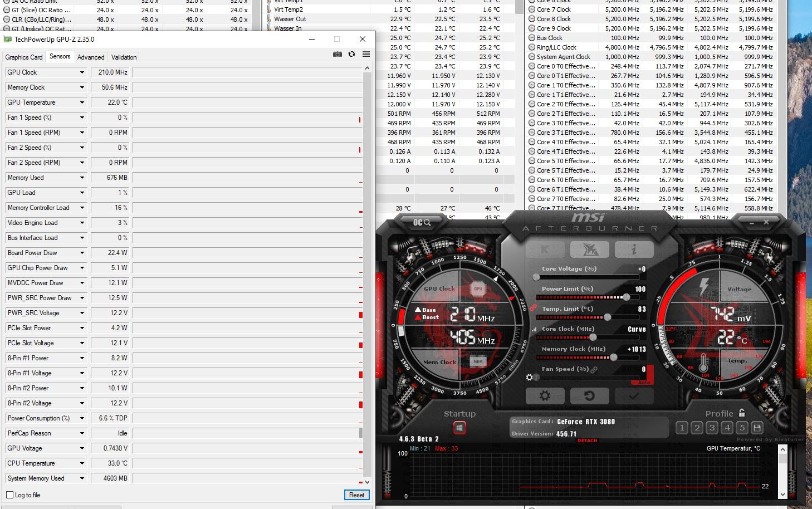
Task: Click the System Agent Clock row in HWiNFO
Action: coord(650,57)
